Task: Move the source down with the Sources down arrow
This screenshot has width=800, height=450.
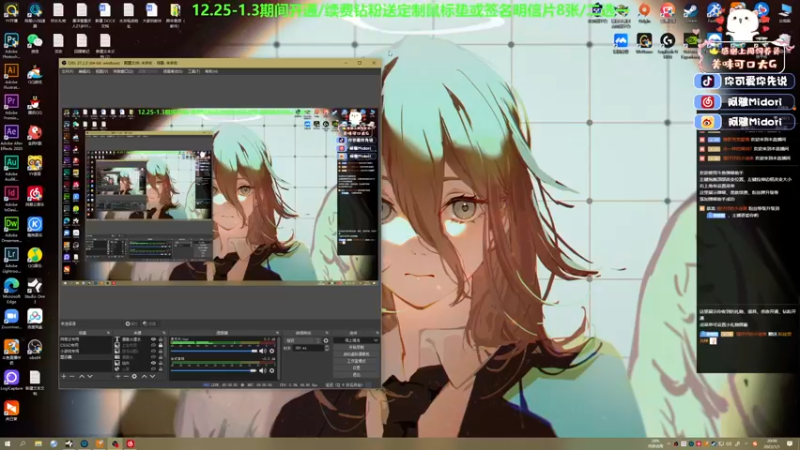Action: (x=153, y=377)
